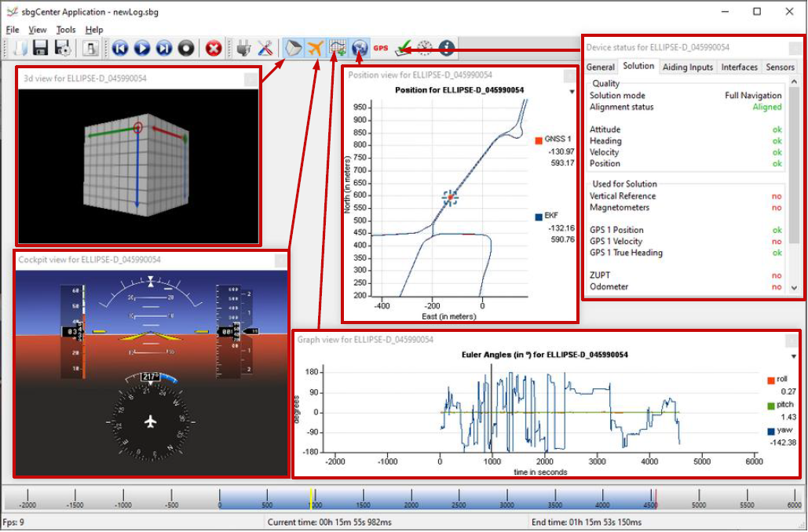Switch to the Aiding Inputs tab
This screenshot has width=808, height=532.
688,67
